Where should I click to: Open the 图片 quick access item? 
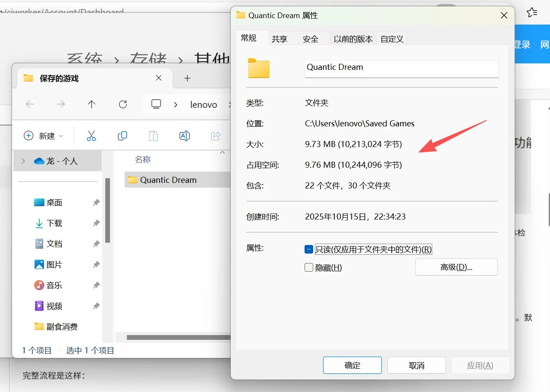(x=54, y=264)
